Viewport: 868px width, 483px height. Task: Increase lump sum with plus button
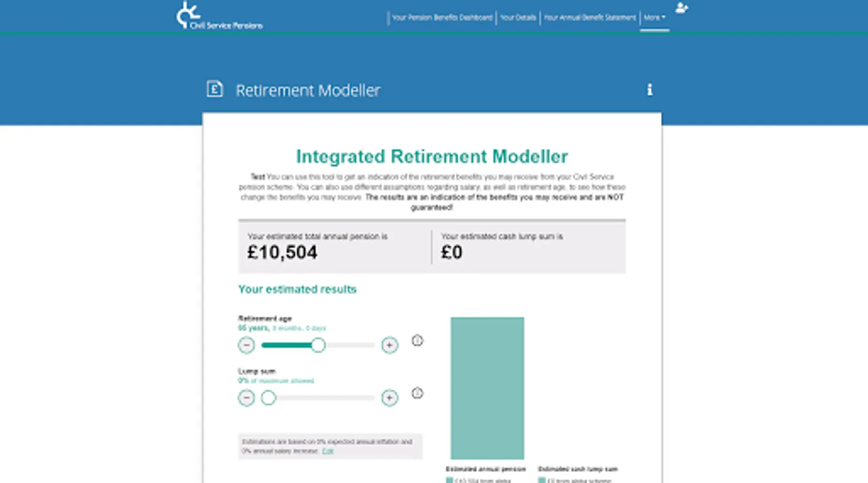tap(390, 398)
